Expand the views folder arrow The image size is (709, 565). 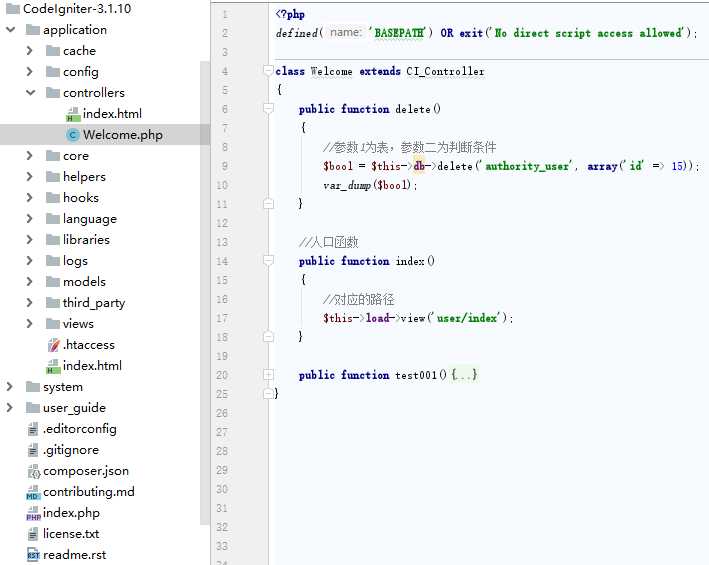(30, 324)
